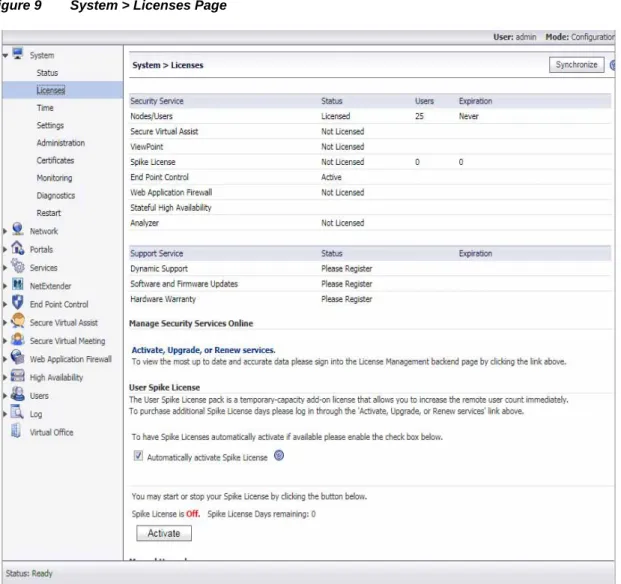Open the Settings page under System
Screen dimensions: 621x584
coord(50,126)
